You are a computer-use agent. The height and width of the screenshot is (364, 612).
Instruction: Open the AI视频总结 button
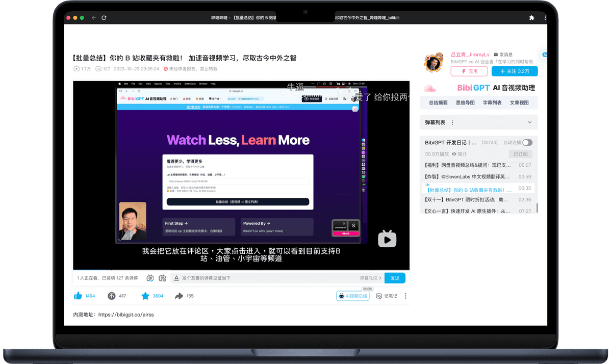click(353, 296)
